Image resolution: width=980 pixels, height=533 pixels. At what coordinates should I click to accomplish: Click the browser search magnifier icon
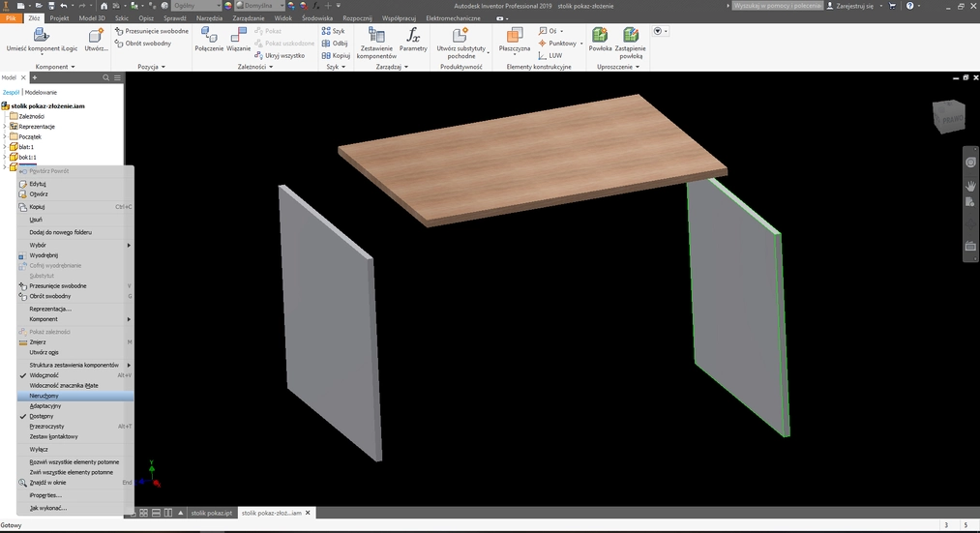tap(105, 77)
